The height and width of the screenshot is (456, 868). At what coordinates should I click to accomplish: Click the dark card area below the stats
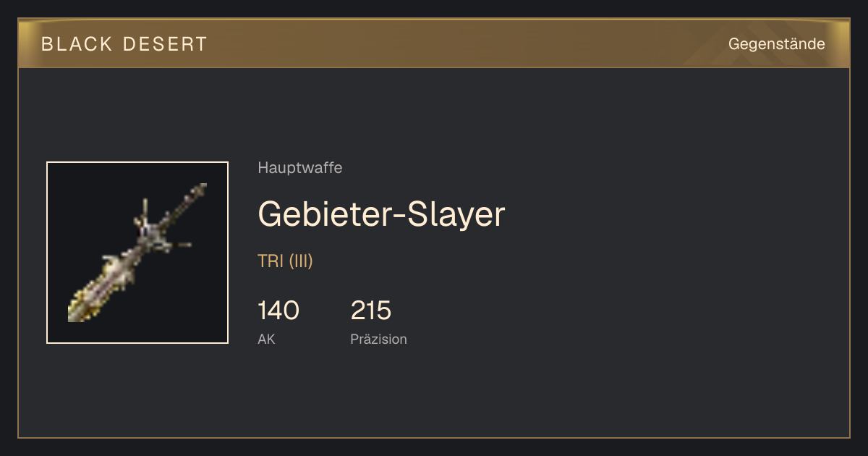[434, 394]
